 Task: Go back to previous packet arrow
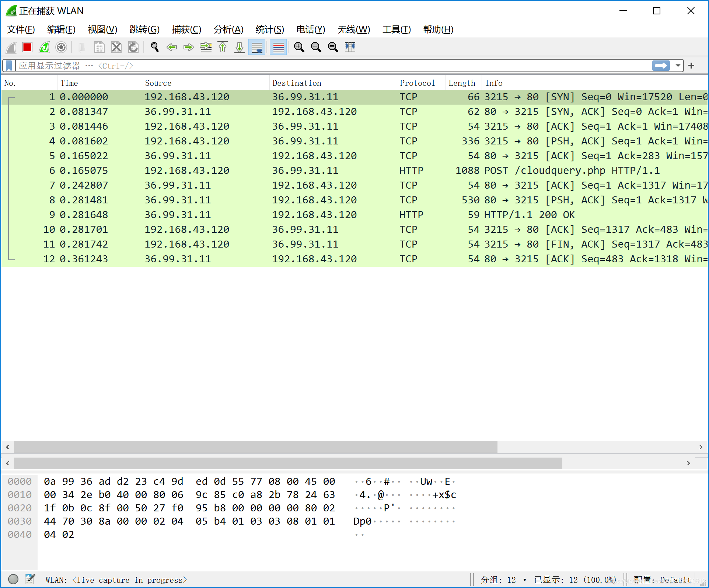(x=172, y=47)
